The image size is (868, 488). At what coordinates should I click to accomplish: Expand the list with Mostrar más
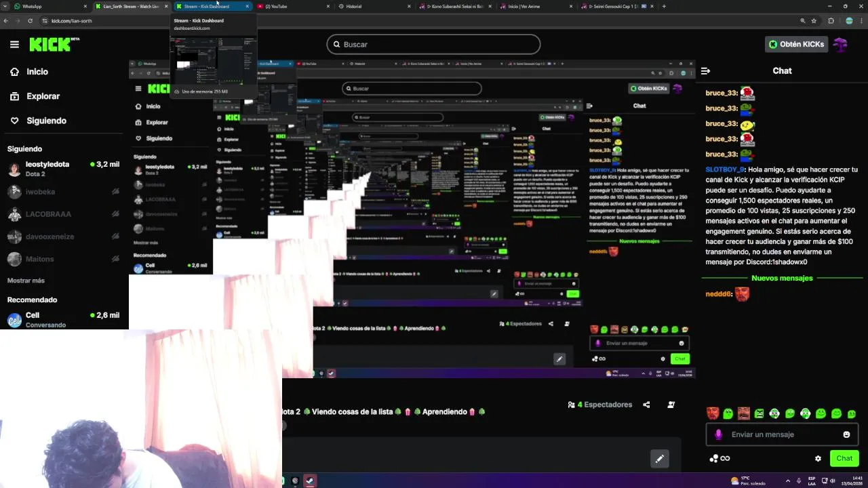pyautogui.click(x=26, y=281)
